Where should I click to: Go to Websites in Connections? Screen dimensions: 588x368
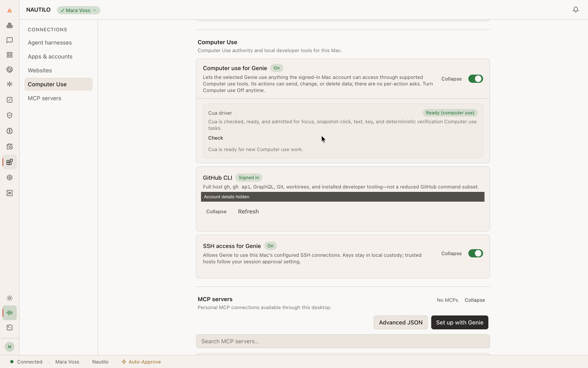[58, 71]
